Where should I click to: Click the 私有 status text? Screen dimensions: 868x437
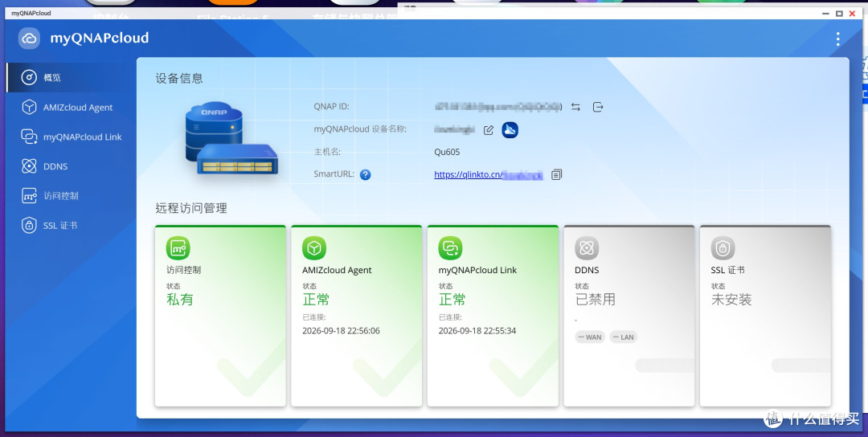[x=180, y=300]
